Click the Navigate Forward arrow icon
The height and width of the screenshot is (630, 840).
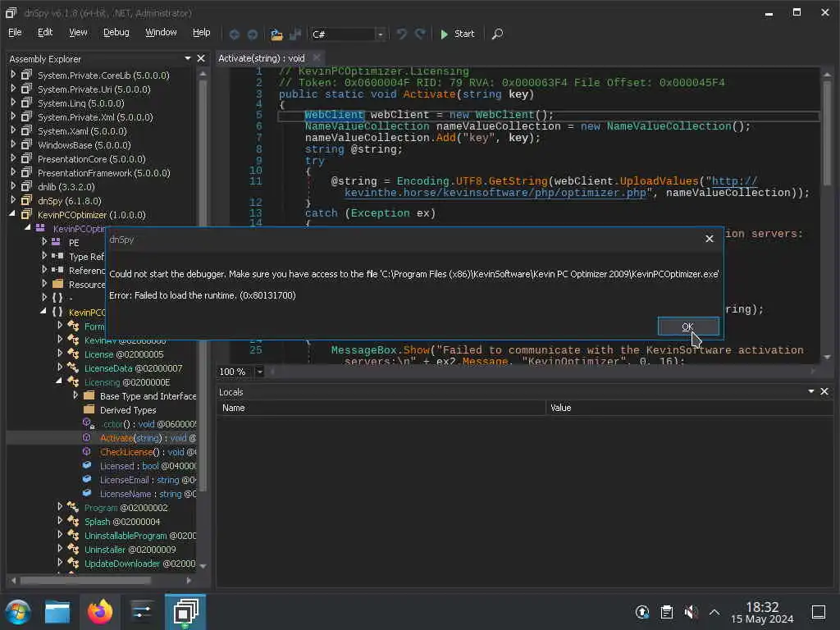(253, 34)
